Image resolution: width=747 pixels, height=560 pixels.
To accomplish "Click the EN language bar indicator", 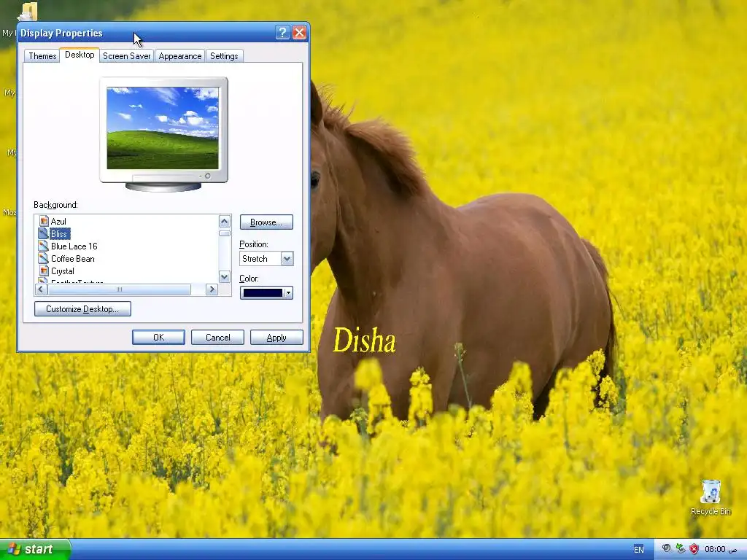I will point(638,550).
